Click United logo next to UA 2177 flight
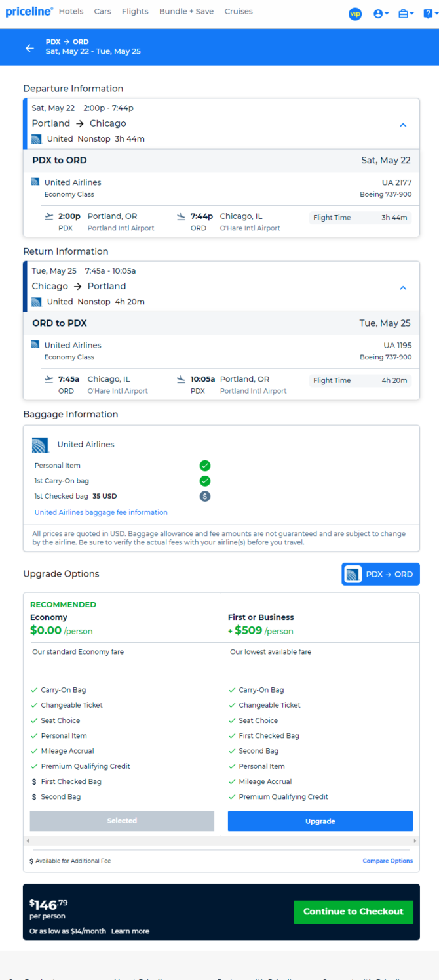The height and width of the screenshot is (980, 439). (x=35, y=182)
